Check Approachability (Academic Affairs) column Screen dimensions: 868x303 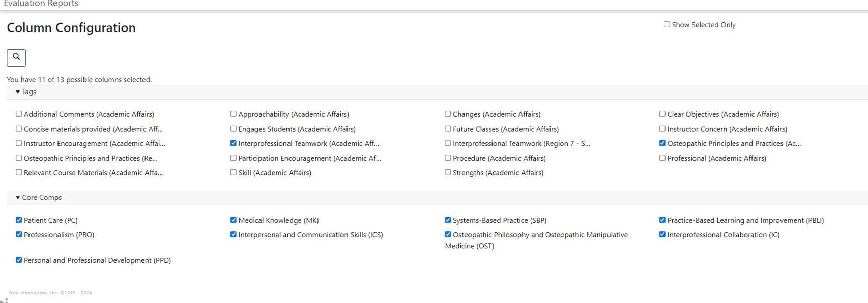coord(234,114)
